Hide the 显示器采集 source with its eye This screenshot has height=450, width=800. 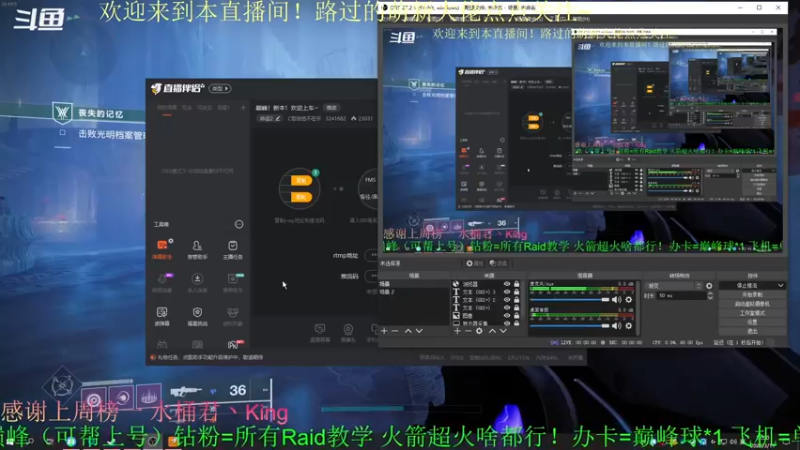pyautogui.click(x=507, y=323)
